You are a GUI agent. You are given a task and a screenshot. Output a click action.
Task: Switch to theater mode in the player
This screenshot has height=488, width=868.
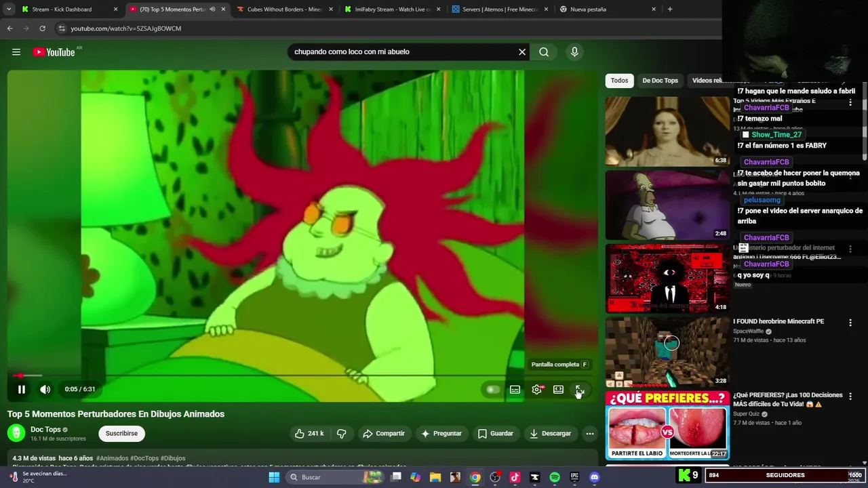pyautogui.click(x=558, y=390)
